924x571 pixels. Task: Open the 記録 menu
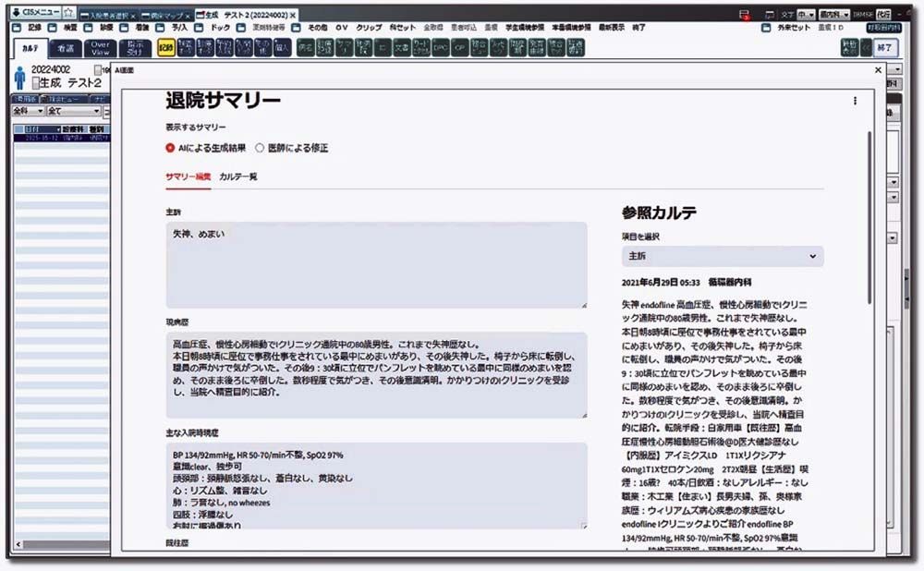(x=35, y=28)
